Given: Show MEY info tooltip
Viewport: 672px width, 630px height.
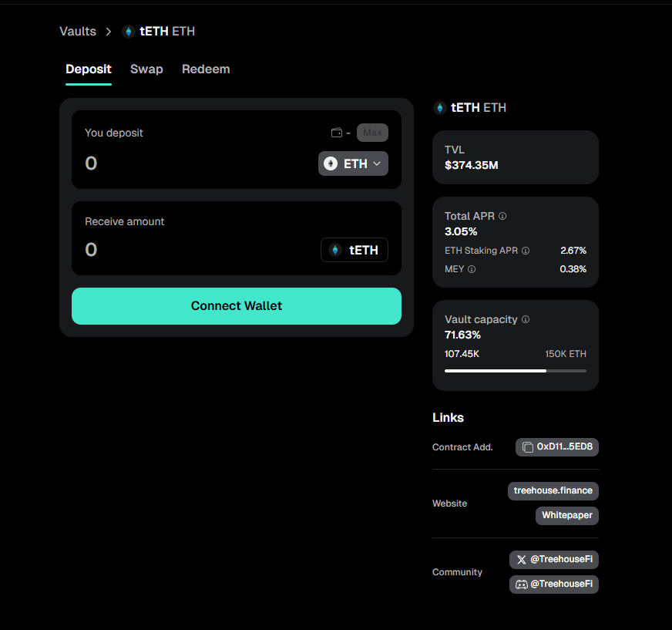Looking at the screenshot, I should (472, 269).
